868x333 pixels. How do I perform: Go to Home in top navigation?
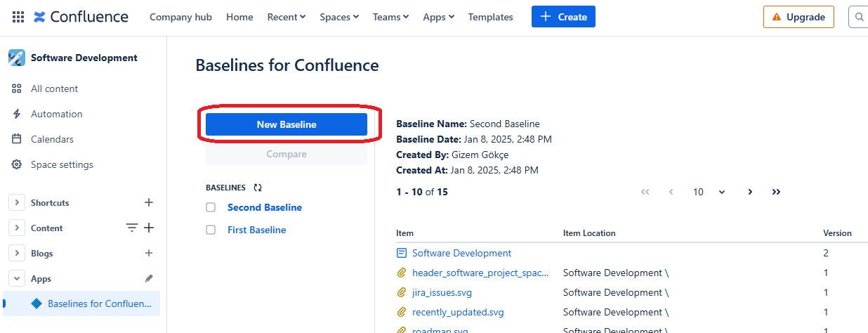(239, 17)
